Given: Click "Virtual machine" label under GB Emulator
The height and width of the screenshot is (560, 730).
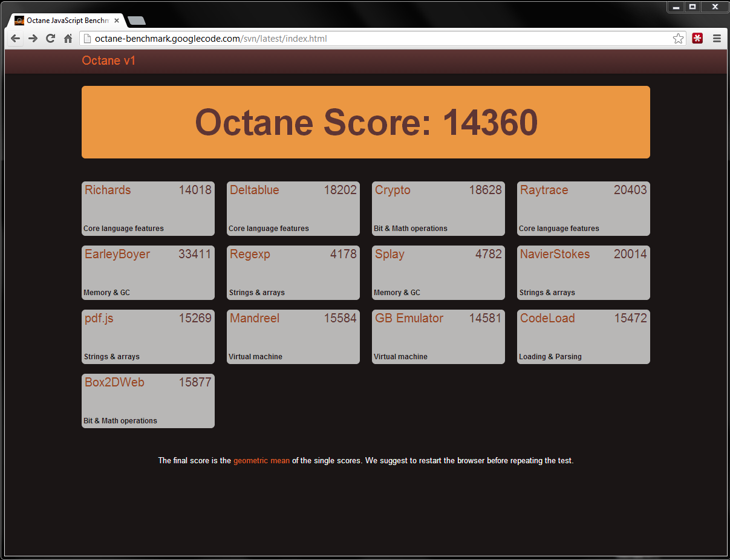Looking at the screenshot, I should 400,357.
